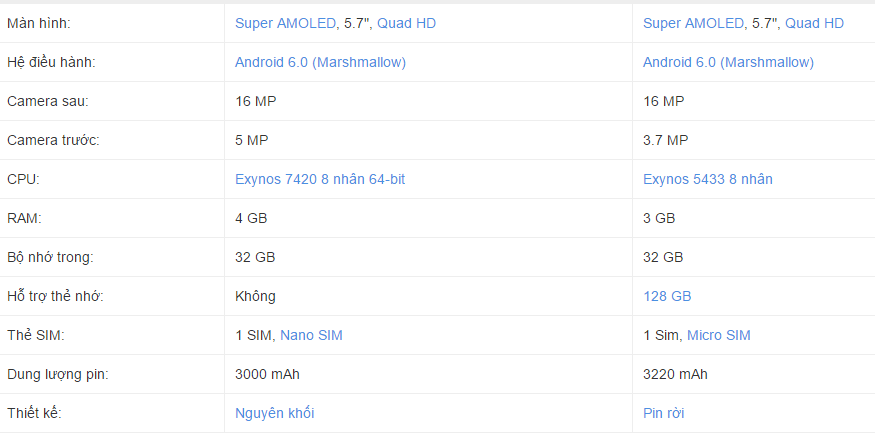Open the Quad HD link in the right column
Image resolution: width=875 pixels, height=444 pixels.
[814, 23]
